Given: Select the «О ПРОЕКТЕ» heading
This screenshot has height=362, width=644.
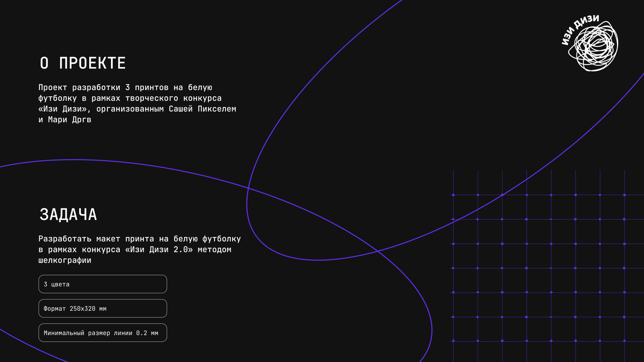Looking at the screenshot, I should [83, 63].
